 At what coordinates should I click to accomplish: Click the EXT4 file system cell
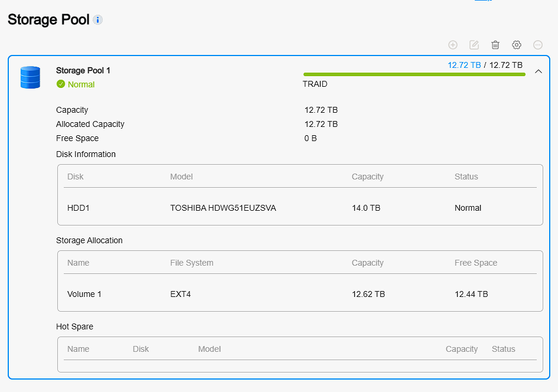[x=181, y=294]
